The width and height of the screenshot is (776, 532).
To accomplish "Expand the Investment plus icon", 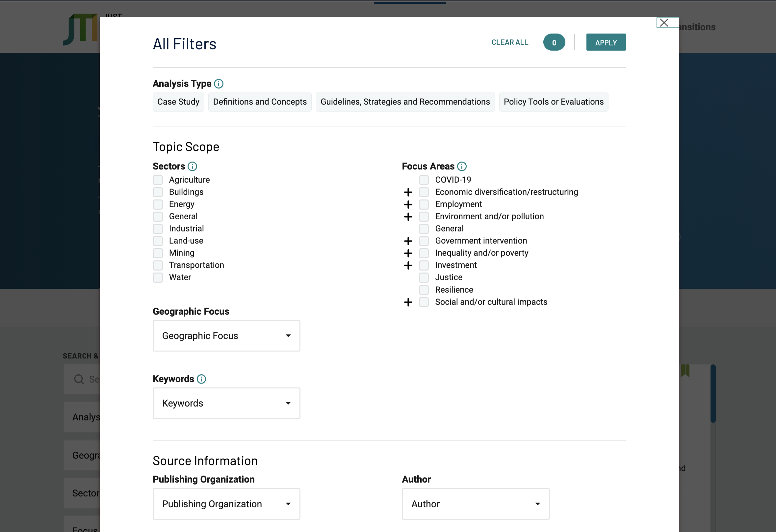I will pos(408,265).
